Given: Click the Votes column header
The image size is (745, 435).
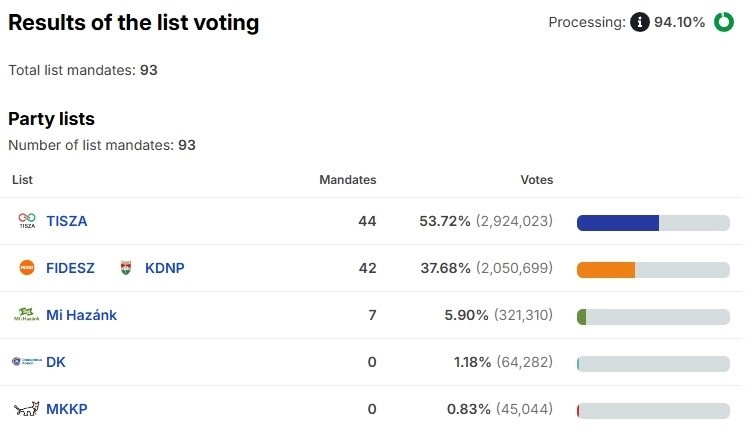Looking at the screenshot, I should coord(536,180).
